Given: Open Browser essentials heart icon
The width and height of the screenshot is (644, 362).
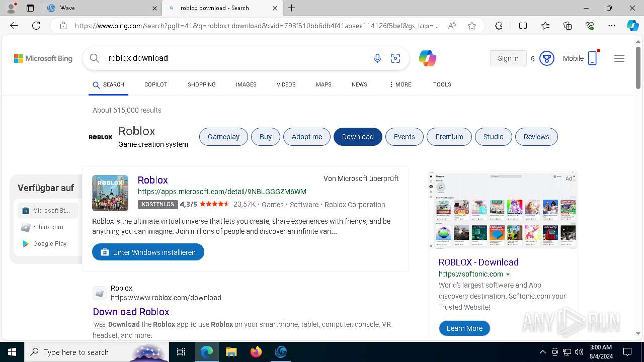Looking at the screenshot, I should pyautogui.click(x=590, y=26).
